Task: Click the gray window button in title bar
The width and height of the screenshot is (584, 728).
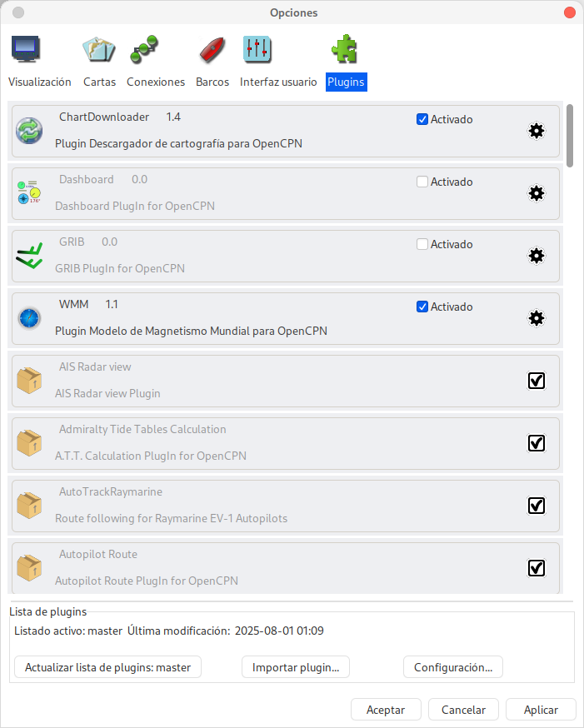Action: tap(18, 12)
